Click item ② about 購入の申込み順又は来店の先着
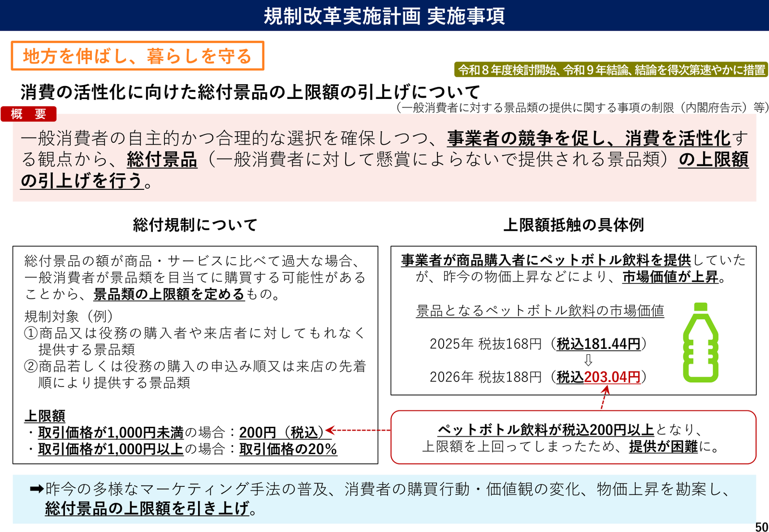This screenshot has width=769, height=532. coord(195,374)
